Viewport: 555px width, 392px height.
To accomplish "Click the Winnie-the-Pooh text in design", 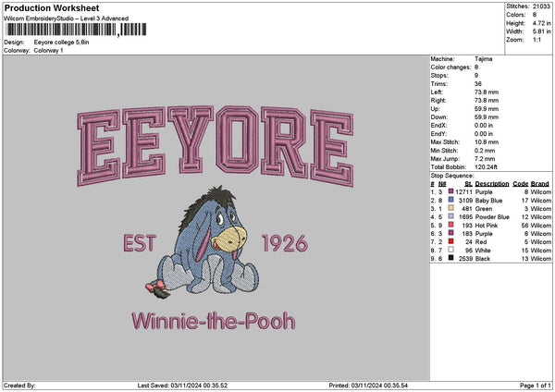I will click(214, 321).
